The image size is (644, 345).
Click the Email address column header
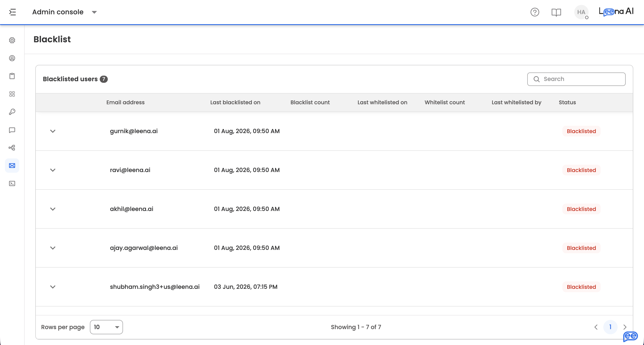click(x=125, y=102)
